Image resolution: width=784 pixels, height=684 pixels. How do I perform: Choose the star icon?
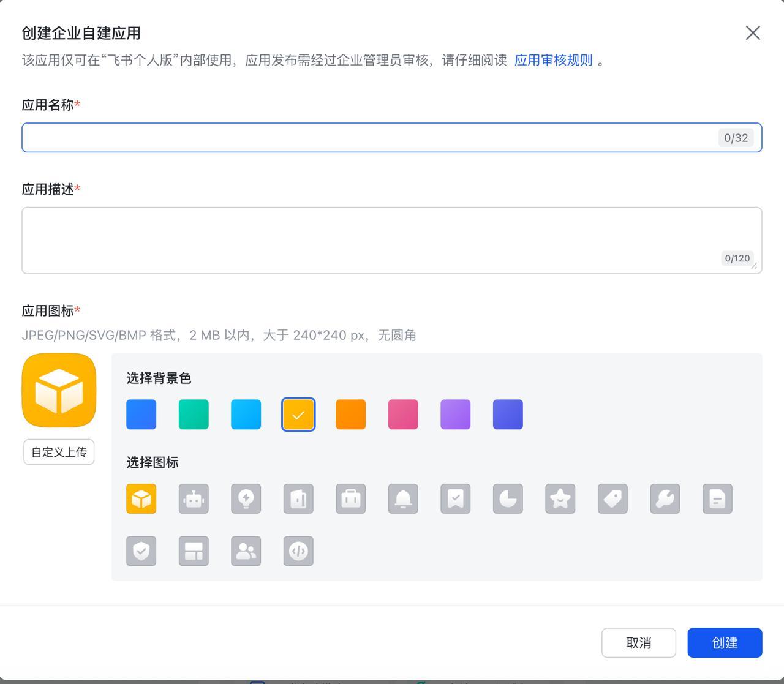point(559,499)
